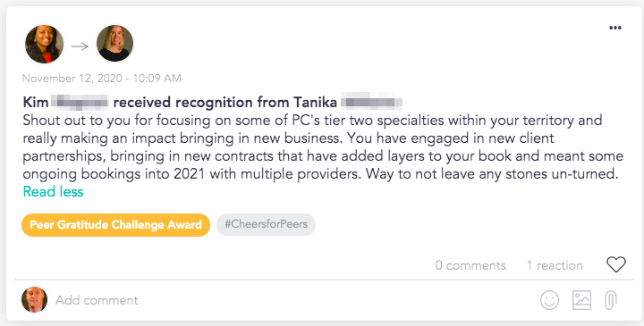Open the recognition sender's profile photo
The image size is (644, 326).
click(x=45, y=44)
